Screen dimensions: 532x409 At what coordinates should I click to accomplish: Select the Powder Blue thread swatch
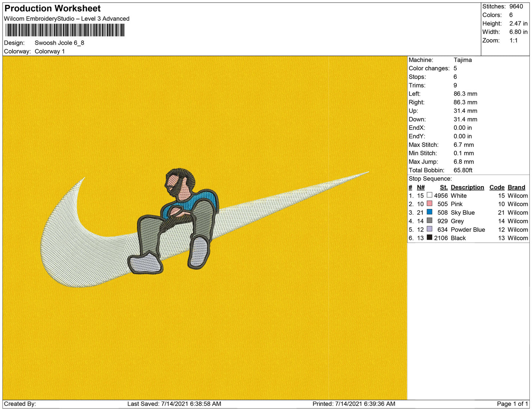429,229
